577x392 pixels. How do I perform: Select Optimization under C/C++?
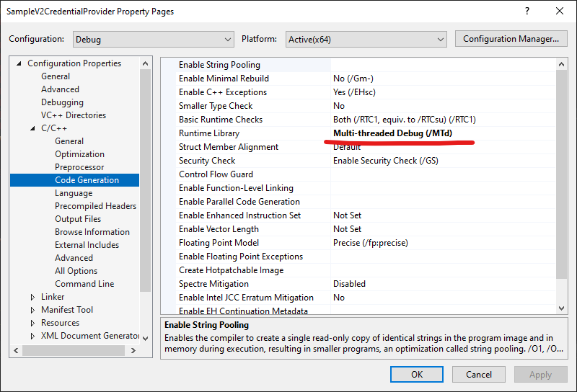tap(79, 154)
